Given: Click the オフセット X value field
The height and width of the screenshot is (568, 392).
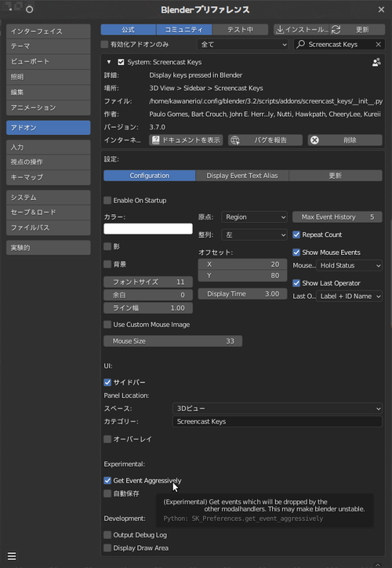Looking at the screenshot, I should pos(242,264).
